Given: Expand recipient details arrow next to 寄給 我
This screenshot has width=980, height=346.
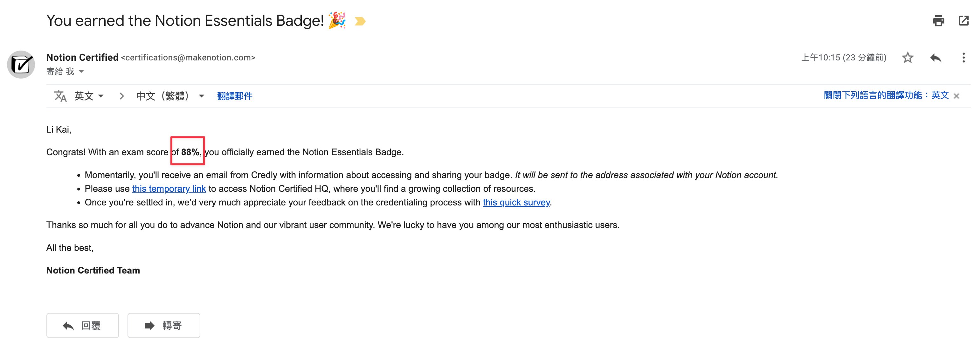Looking at the screenshot, I should point(81,72).
